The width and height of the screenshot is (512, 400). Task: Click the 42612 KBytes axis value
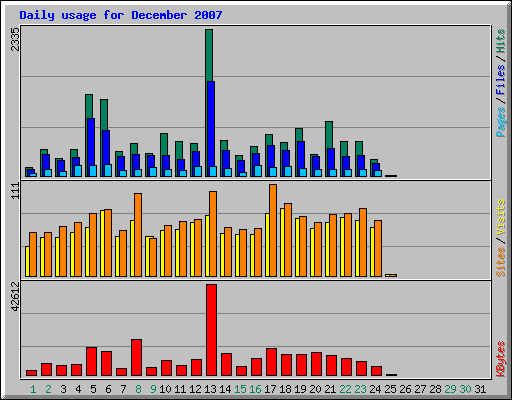[x=15, y=297]
